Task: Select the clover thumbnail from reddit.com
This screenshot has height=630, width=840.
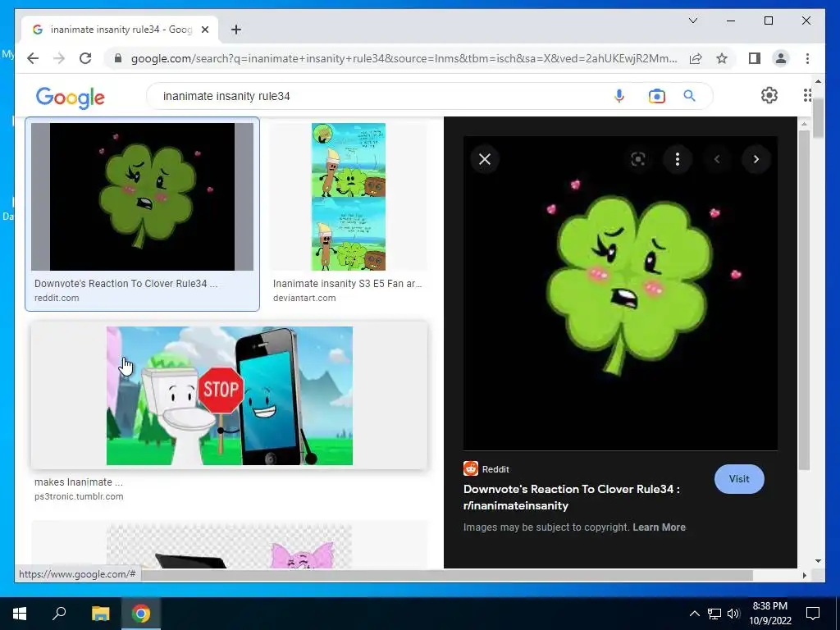Action: click(x=142, y=197)
